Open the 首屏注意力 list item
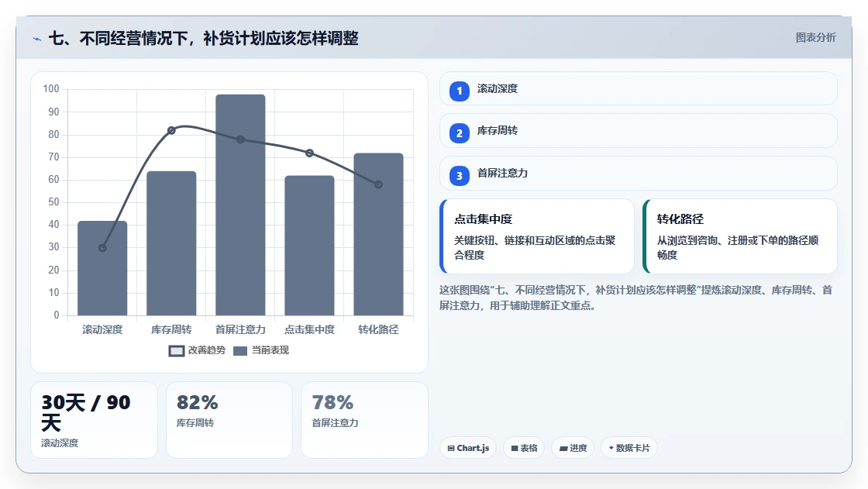868x489 pixels. (x=638, y=174)
